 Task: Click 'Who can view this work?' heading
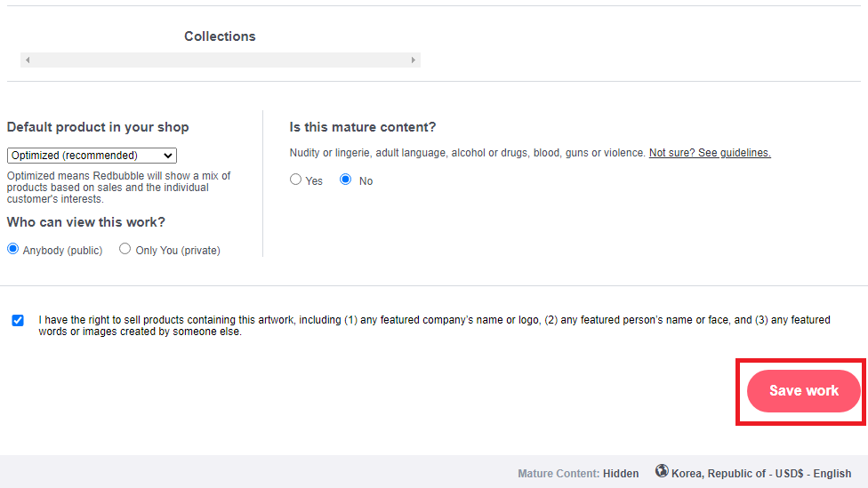(x=85, y=222)
